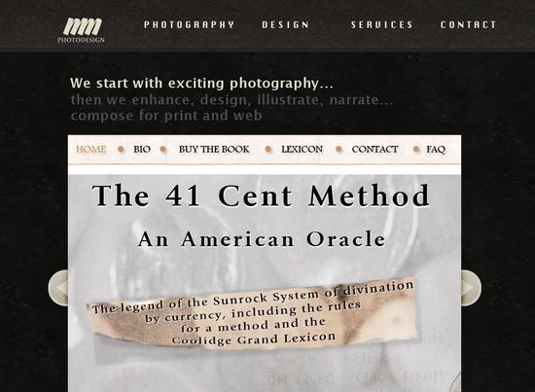Select the BIO tab in the preview
Image resolution: width=535 pixels, height=392 pixels.
pos(142,150)
